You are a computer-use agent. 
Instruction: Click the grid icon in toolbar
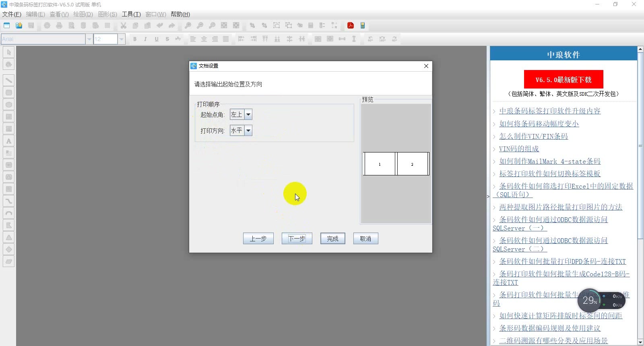(107, 25)
